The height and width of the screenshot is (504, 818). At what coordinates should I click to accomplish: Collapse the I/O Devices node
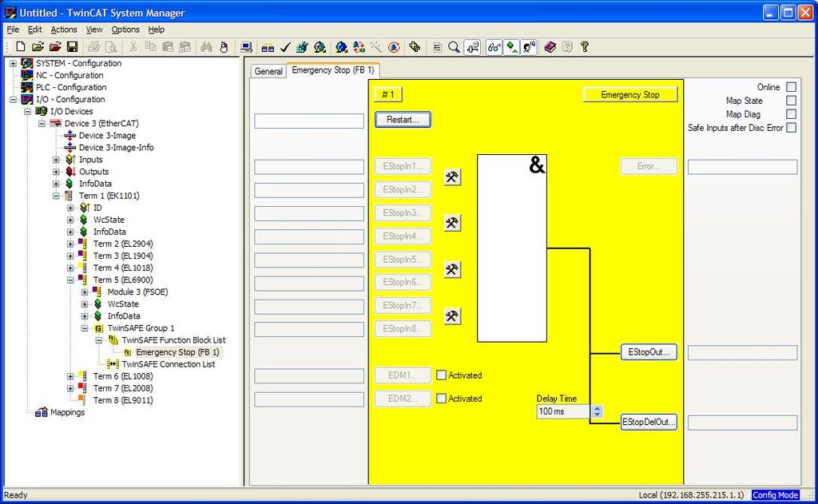(27, 111)
